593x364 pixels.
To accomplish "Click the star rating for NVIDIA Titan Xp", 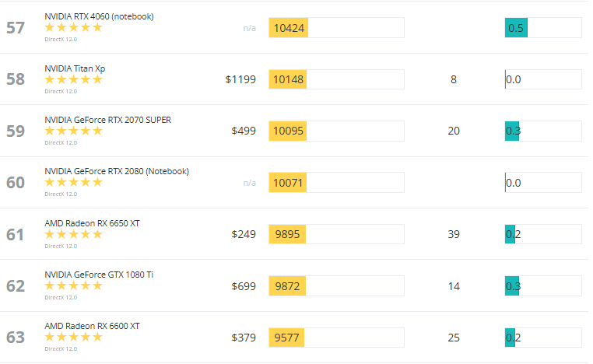I will coord(73,79).
